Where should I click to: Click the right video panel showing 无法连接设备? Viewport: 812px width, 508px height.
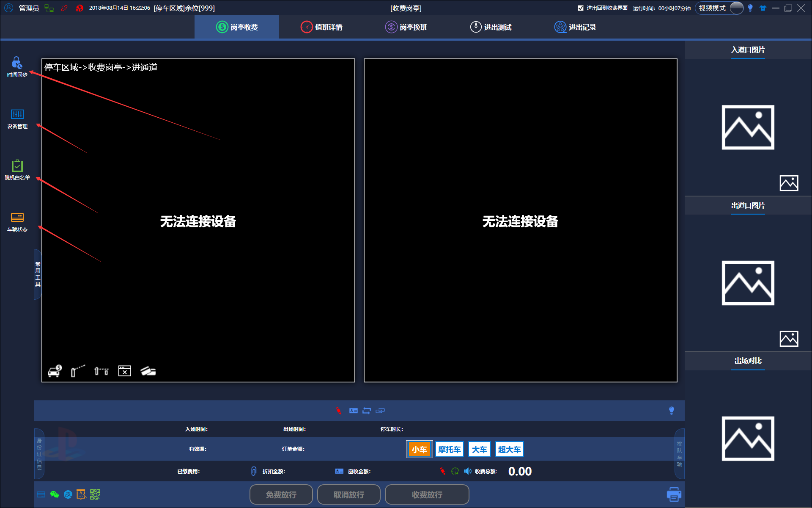click(x=521, y=221)
